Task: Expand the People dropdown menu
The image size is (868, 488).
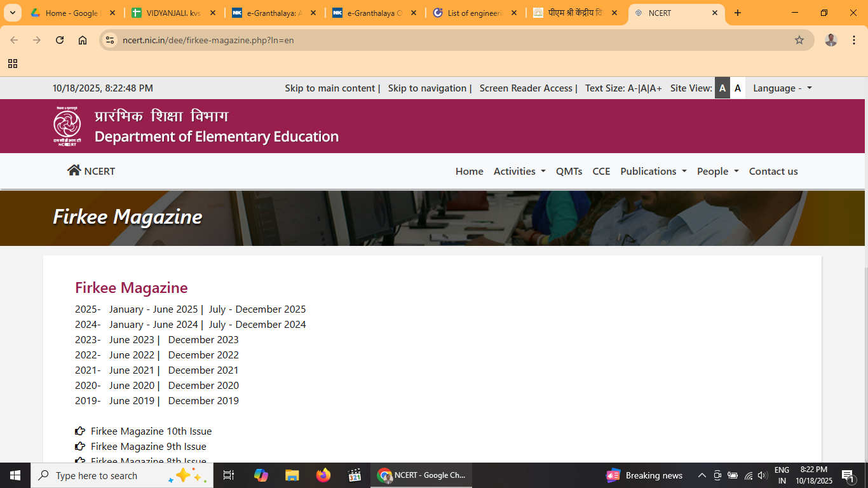Action: point(717,172)
